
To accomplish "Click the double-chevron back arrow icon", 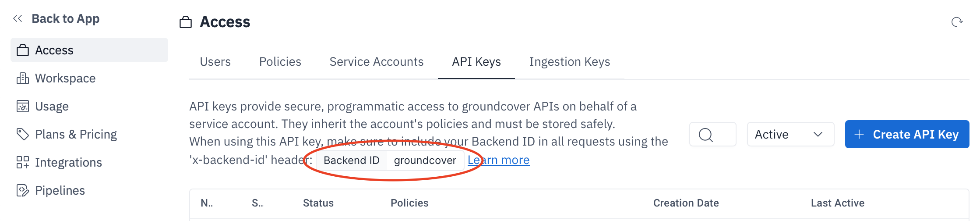I will [18, 18].
